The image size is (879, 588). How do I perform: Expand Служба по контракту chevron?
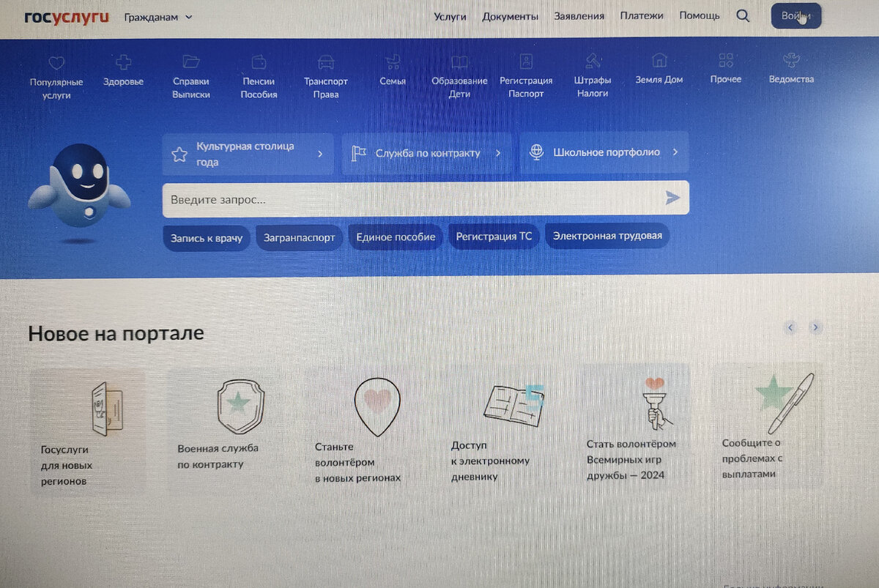point(498,153)
